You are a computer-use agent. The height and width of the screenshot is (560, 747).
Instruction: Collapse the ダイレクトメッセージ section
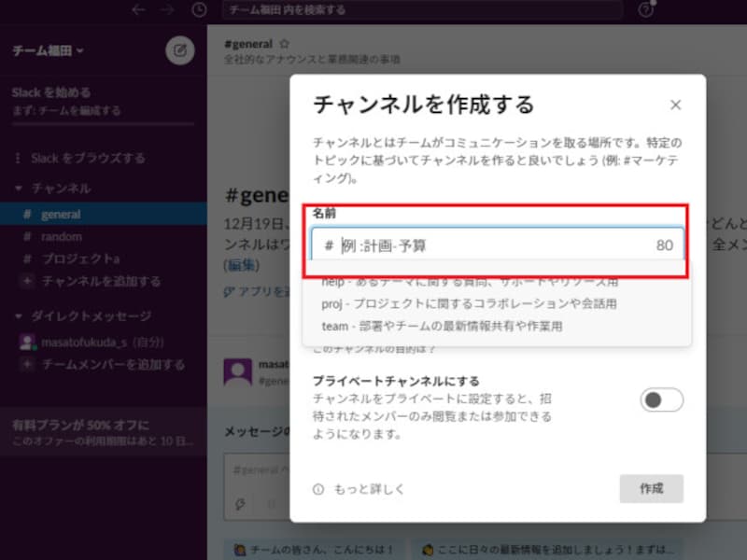pyautogui.click(x=19, y=316)
